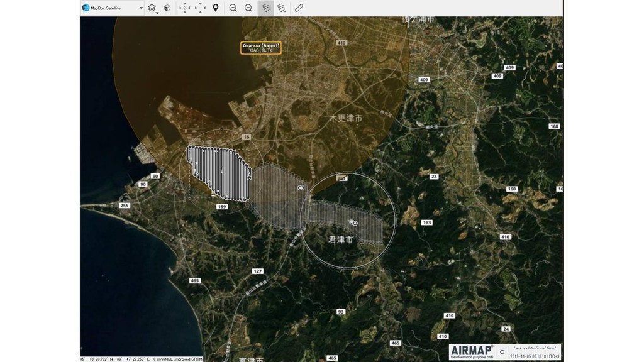
Task: Center map on the linked waypoint arrows icon
Action: coord(184,8)
